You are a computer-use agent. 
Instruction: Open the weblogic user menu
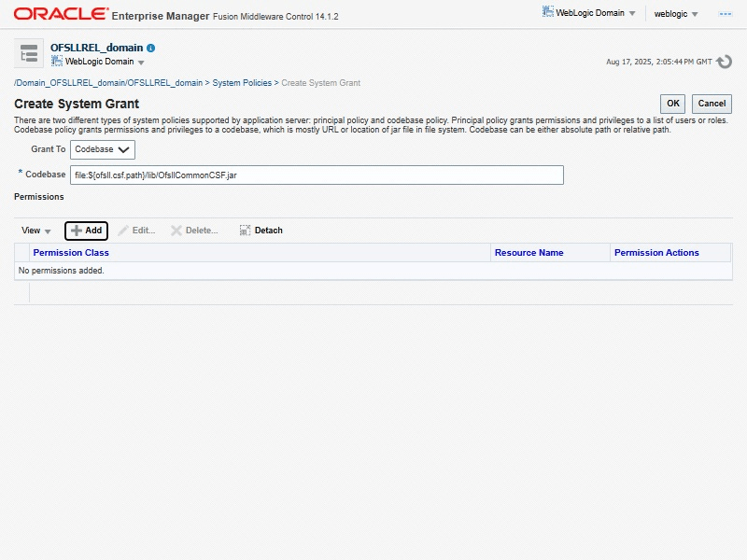click(676, 14)
